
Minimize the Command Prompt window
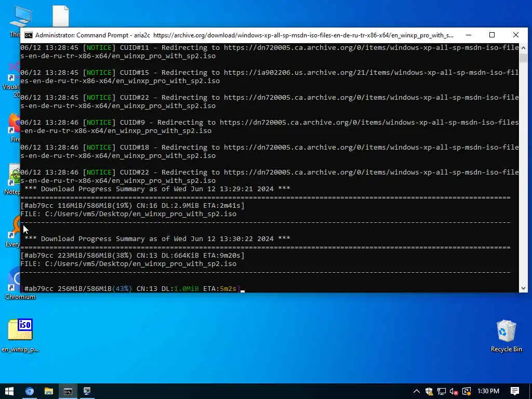click(469, 35)
